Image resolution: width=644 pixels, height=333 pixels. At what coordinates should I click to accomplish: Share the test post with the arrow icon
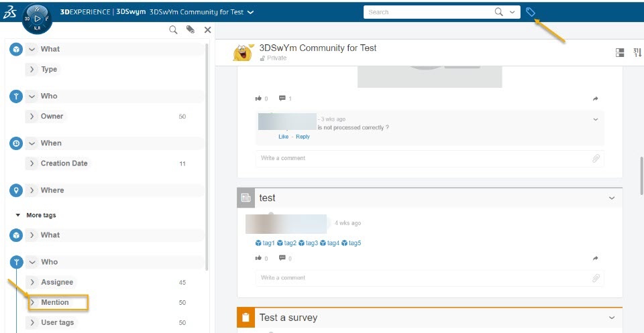coord(596,259)
